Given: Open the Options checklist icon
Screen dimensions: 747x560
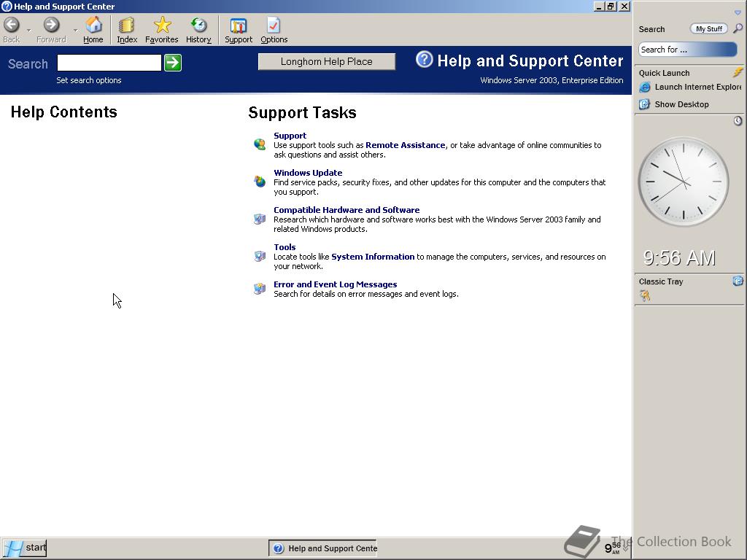Looking at the screenshot, I should pos(274,25).
